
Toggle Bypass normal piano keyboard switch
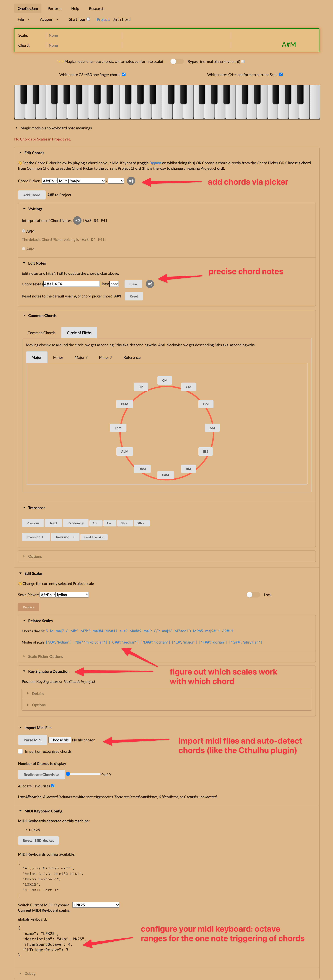[177, 61]
